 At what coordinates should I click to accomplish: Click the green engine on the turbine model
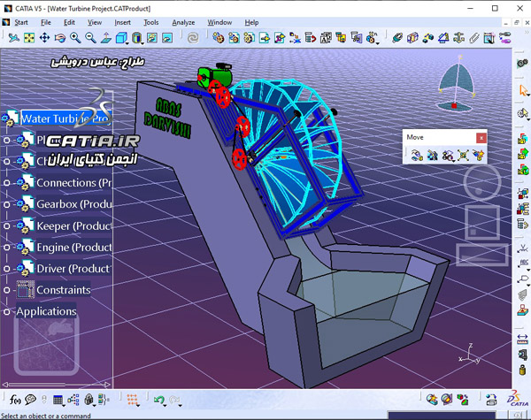[x=214, y=77]
